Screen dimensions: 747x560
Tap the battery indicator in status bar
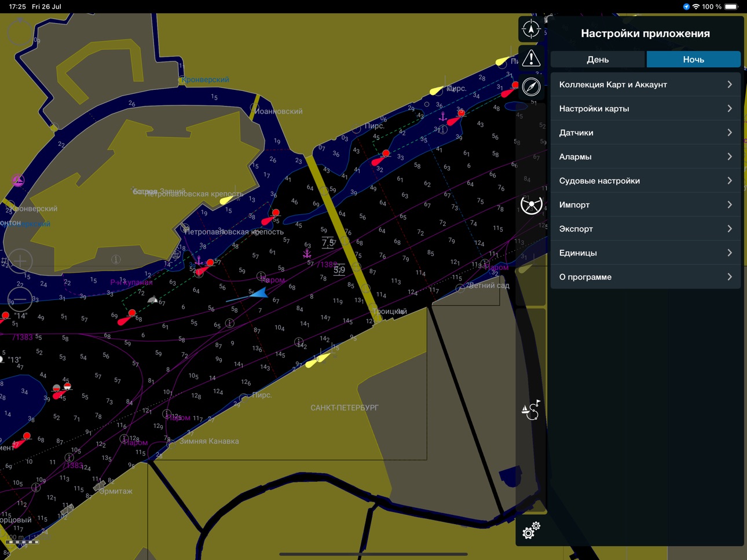point(731,6)
